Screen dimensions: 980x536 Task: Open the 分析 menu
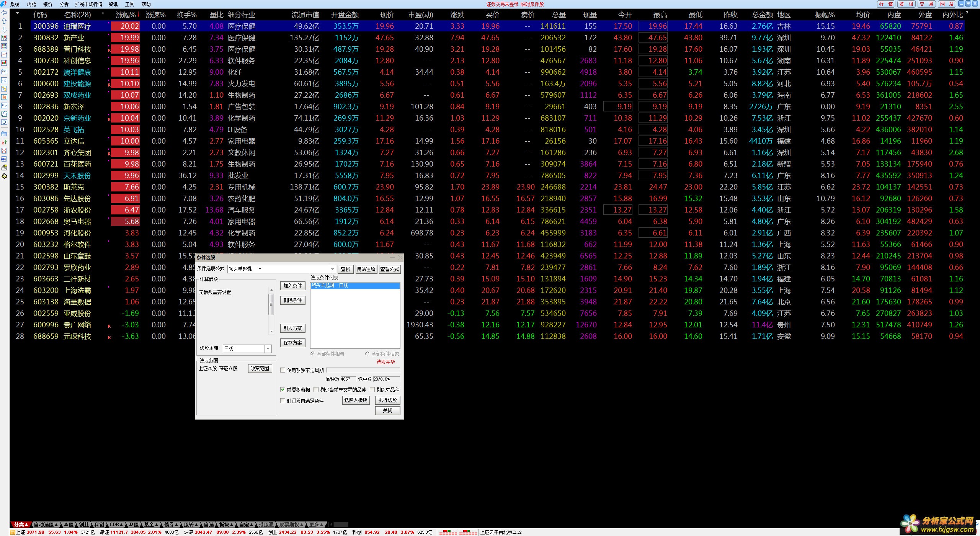(x=64, y=4)
